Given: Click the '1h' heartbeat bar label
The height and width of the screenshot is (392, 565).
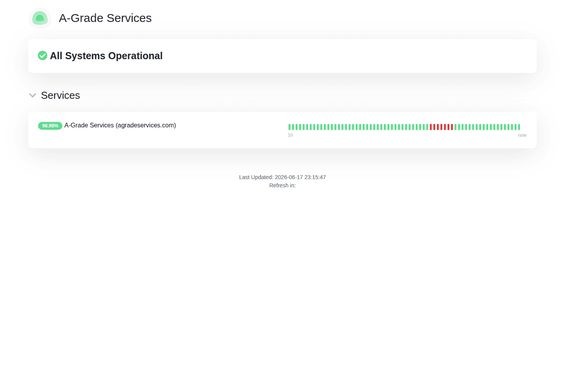Looking at the screenshot, I should coord(290,135).
